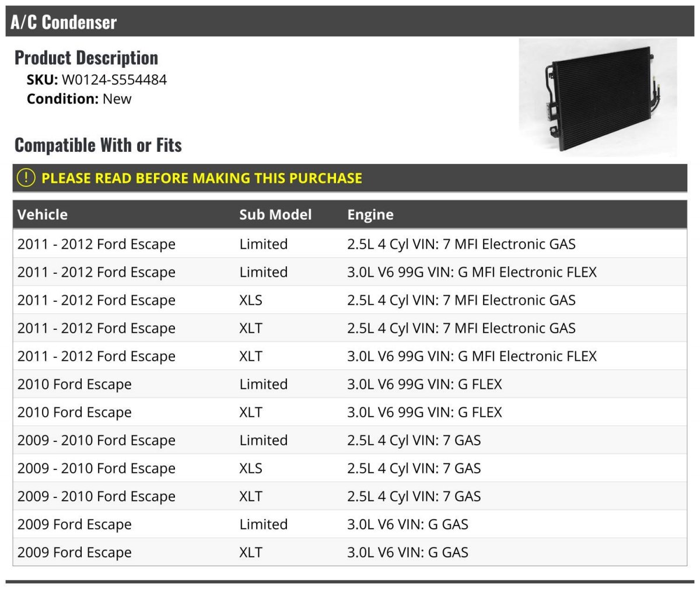Viewport: 700px width, 589px height.
Task: Select the 2009 - 2010 Ford Escape Limited row
Action: click(350, 440)
